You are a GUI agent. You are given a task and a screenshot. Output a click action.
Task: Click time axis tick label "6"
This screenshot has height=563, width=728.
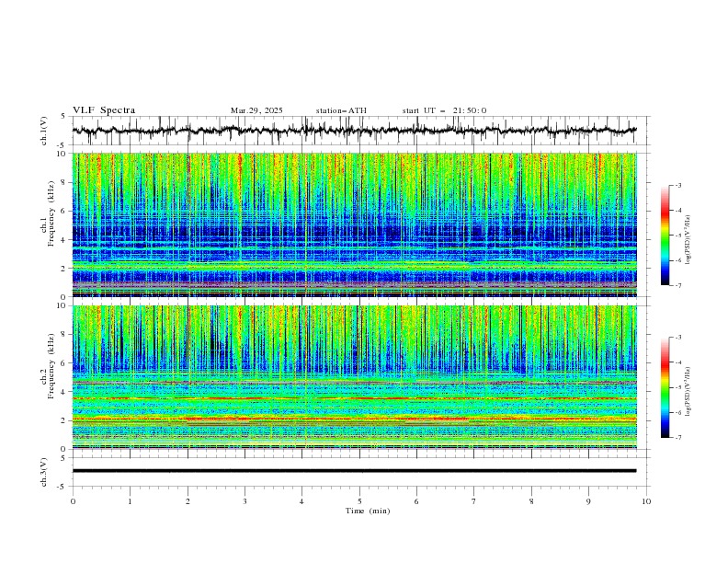point(416,501)
